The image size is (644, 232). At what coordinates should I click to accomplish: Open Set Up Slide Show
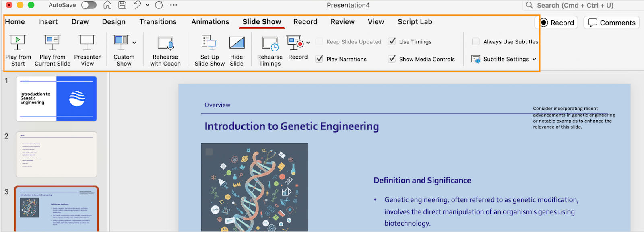point(209,43)
